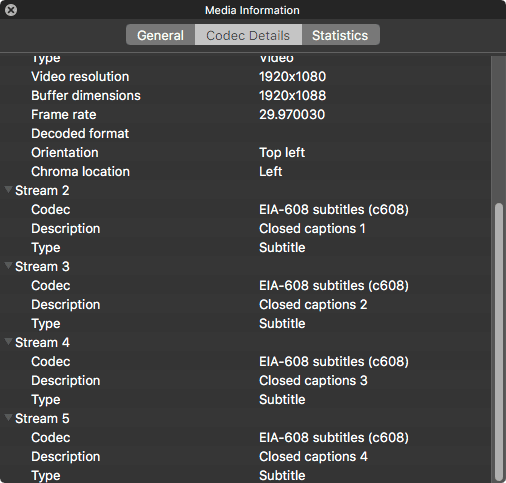Click the Top left orientation value

282,153
